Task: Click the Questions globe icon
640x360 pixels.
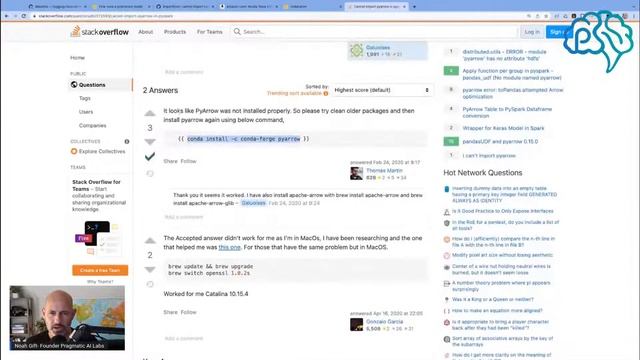Action: coord(74,84)
